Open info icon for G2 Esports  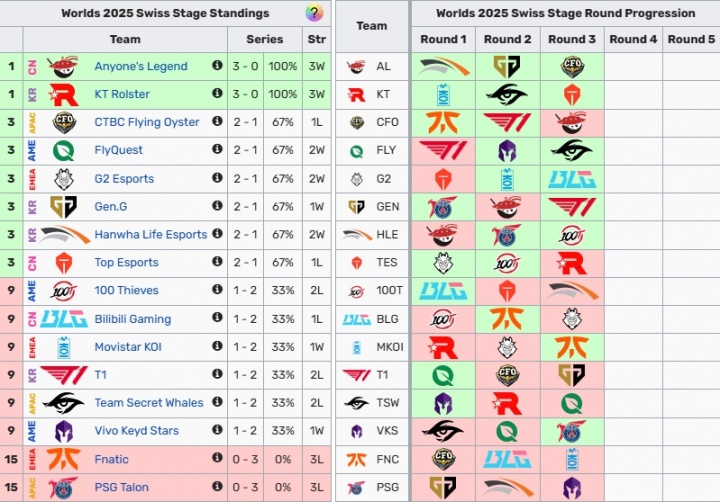[x=217, y=178]
